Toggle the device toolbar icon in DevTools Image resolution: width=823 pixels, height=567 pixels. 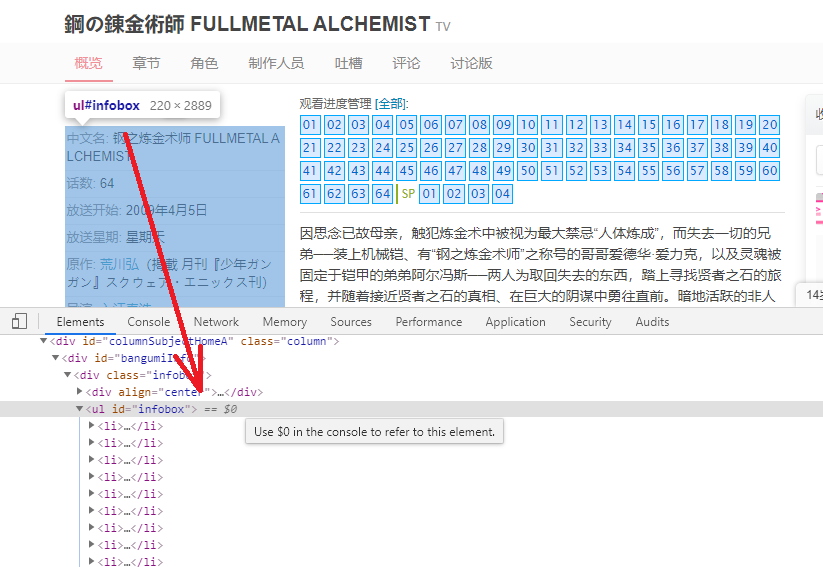(x=19, y=321)
